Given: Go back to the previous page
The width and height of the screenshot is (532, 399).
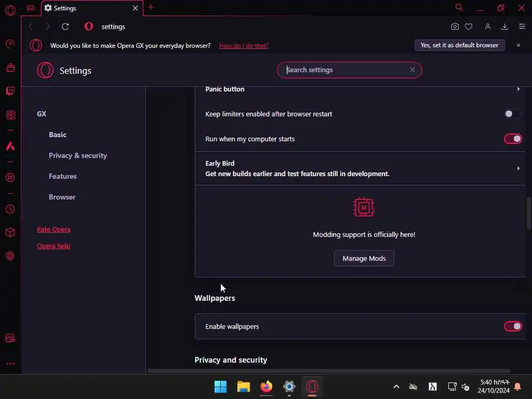Looking at the screenshot, I should [31, 26].
